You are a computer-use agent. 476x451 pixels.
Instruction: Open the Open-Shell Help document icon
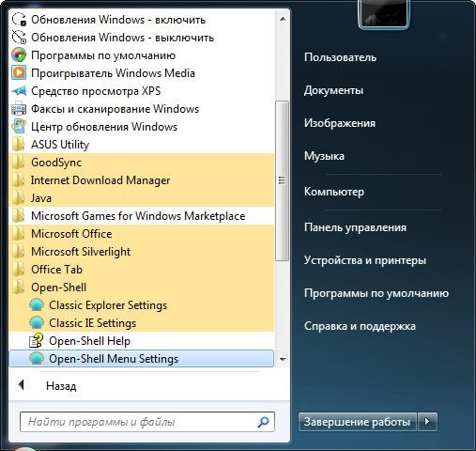click(x=36, y=341)
